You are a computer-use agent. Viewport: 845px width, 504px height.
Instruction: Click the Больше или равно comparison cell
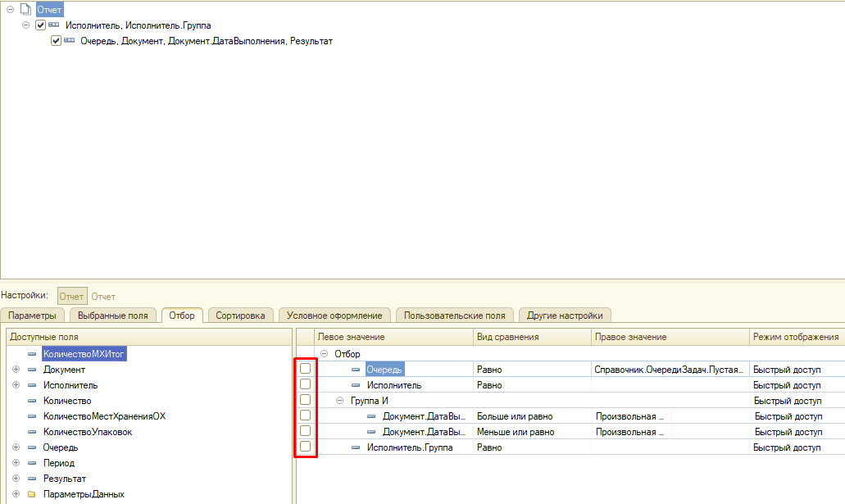pyautogui.click(x=533, y=416)
